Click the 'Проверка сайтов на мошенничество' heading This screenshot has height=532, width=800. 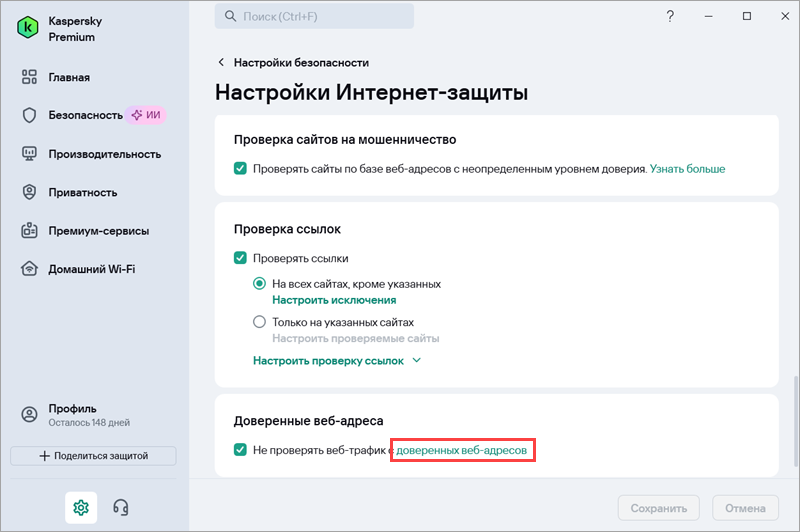(x=345, y=139)
